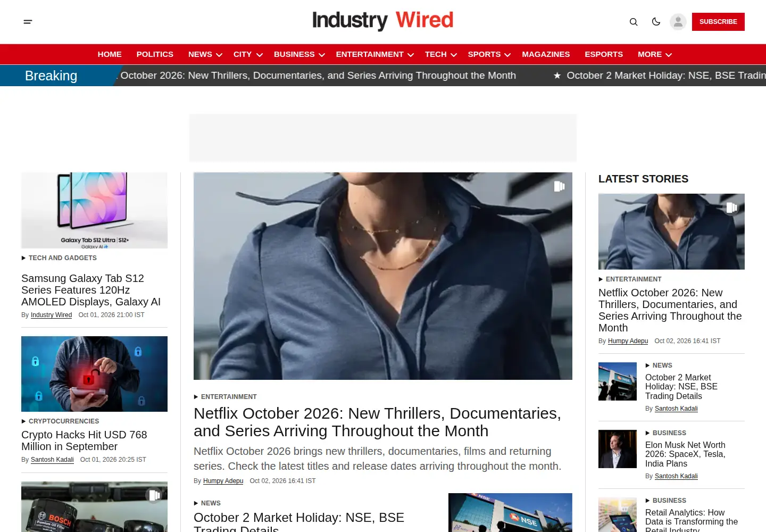Expand the Business dropdown chevron
Image resolution: width=766 pixels, height=532 pixels.
(x=322, y=55)
